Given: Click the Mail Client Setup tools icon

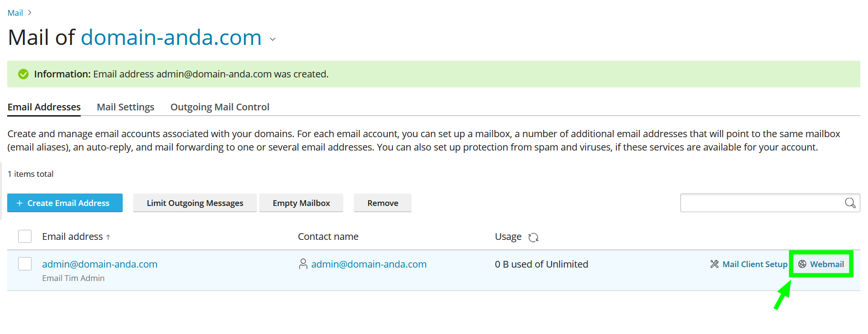Looking at the screenshot, I should [714, 264].
